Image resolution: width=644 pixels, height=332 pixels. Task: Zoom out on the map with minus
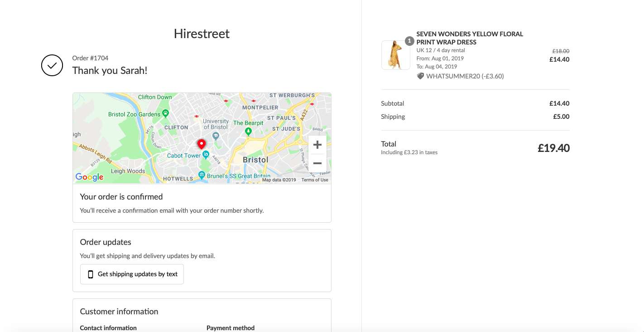317,163
